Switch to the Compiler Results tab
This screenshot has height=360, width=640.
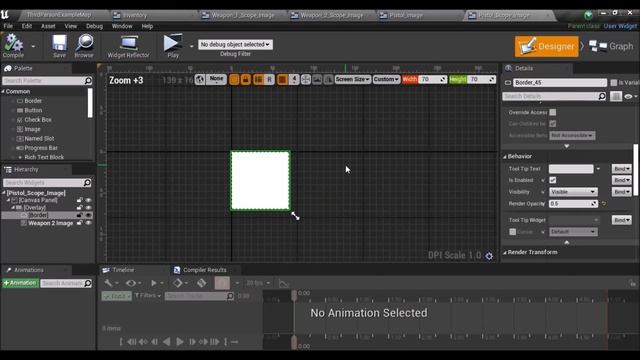pos(204,270)
